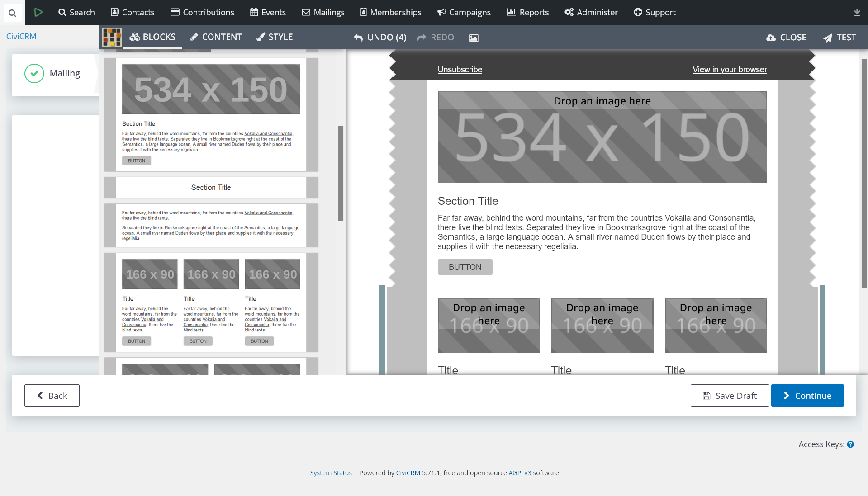This screenshot has height=496, width=868.
Task: Send a test via the TEST paper-plane control
Action: [x=840, y=37]
